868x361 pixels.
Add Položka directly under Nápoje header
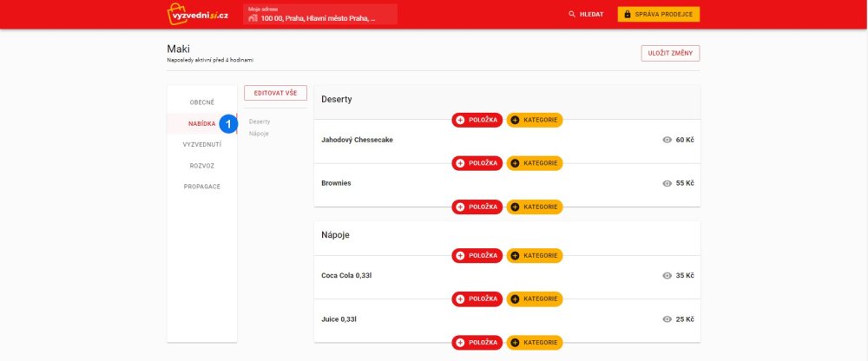tap(477, 256)
